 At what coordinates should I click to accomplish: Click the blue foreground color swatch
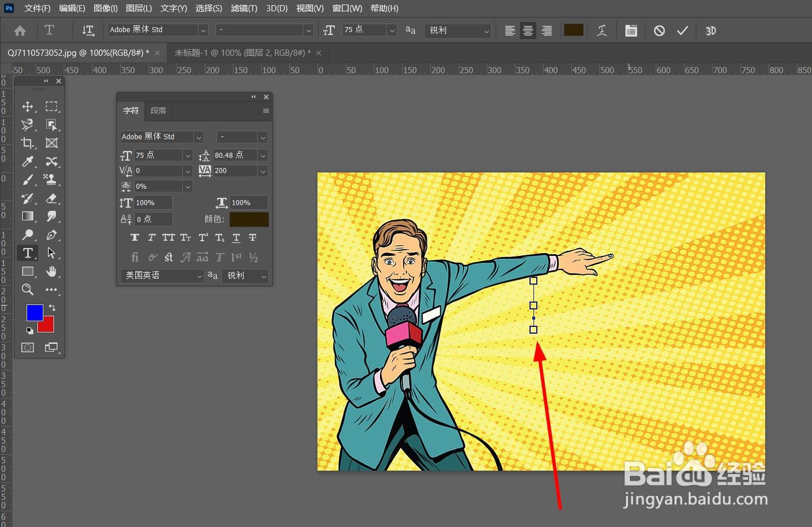pyautogui.click(x=35, y=313)
